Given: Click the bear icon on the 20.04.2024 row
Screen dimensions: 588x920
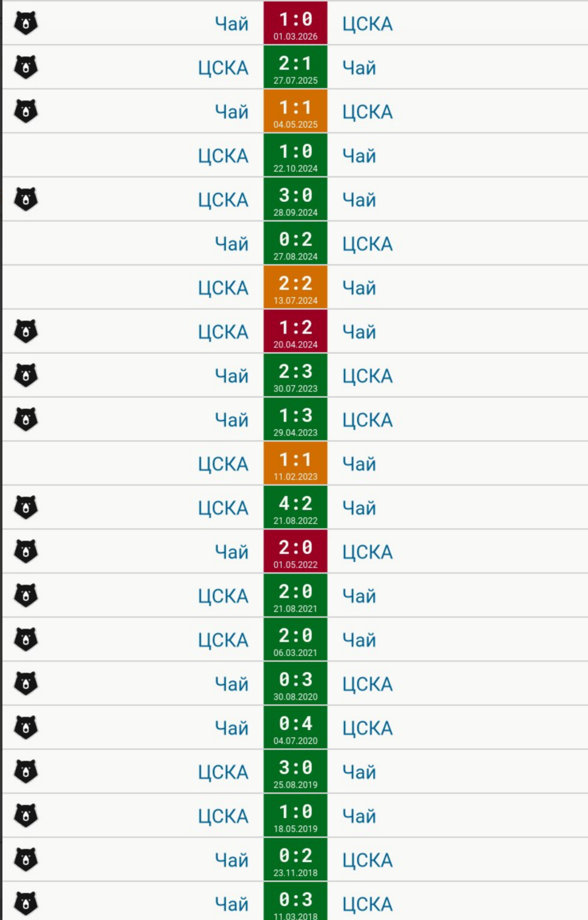Looking at the screenshot, I should [26, 331].
